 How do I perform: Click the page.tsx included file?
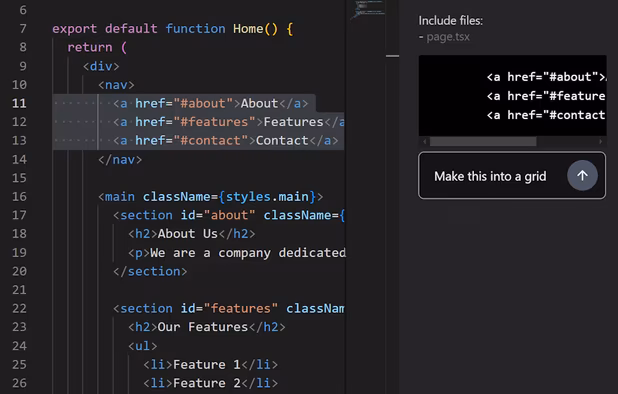point(448,37)
